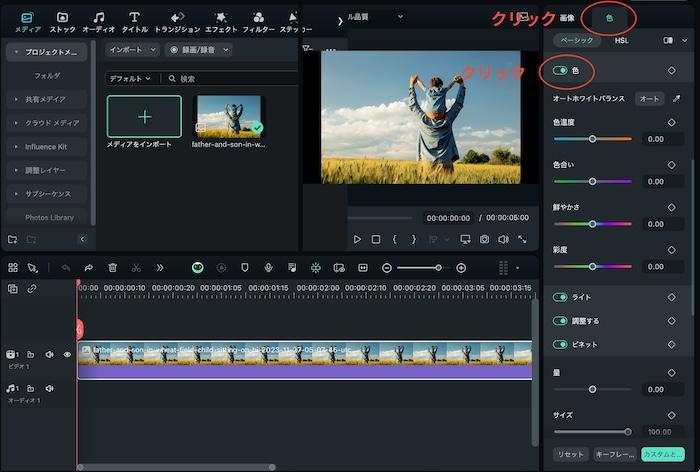Screen dimensions: 700x472
Task: Click the timeline zoom-in plus icon
Action: point(461,268)
